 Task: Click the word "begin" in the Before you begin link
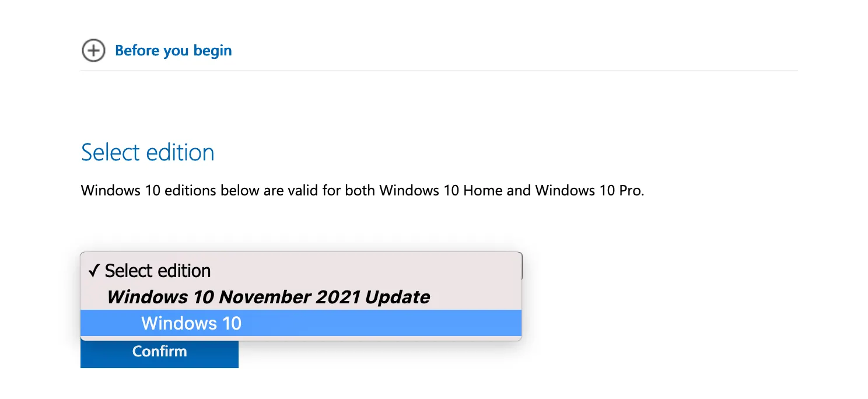(x=213, y=51)
